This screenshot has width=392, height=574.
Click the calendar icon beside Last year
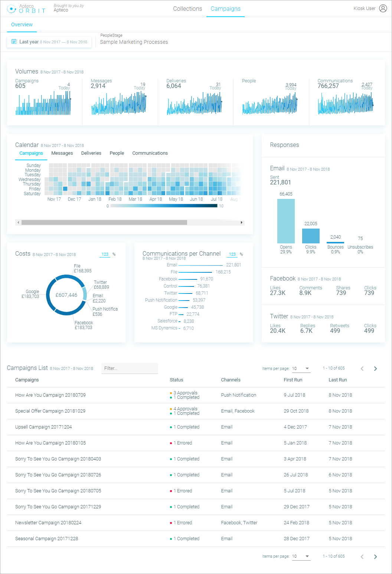point(14,42)
